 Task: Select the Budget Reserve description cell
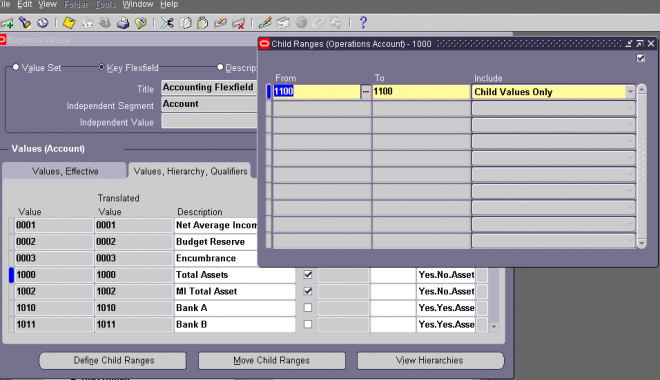pyautogui.click(x=216, y=242)
